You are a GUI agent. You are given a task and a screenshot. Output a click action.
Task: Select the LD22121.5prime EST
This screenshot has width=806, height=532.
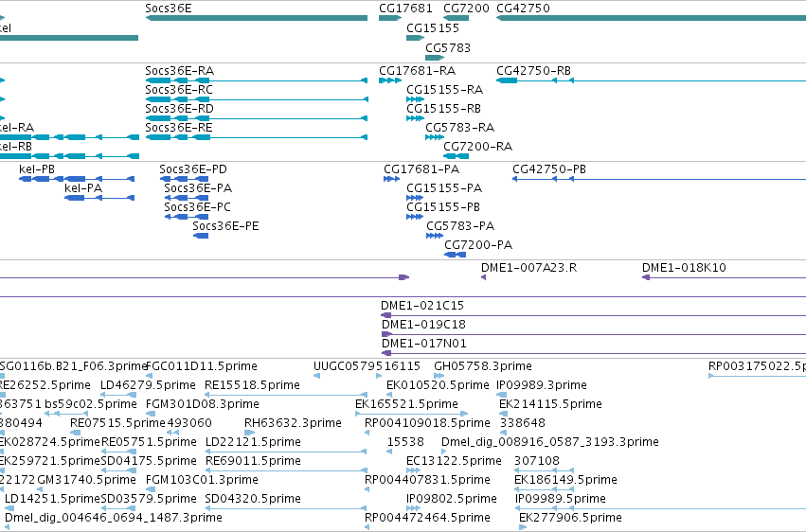pos(286,452)
